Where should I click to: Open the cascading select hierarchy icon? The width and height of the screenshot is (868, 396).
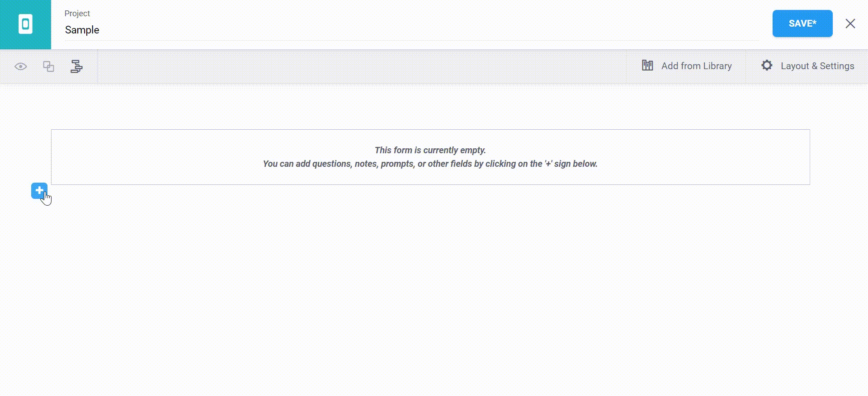click(x=76, y=66)
